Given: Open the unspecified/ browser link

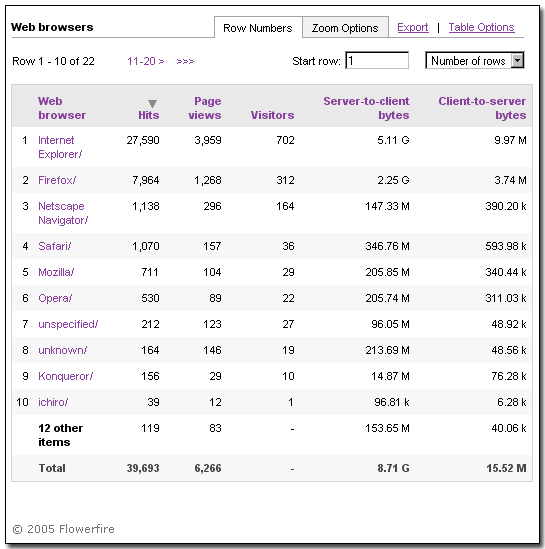Looking at the screenshot, I should (68, 324).
